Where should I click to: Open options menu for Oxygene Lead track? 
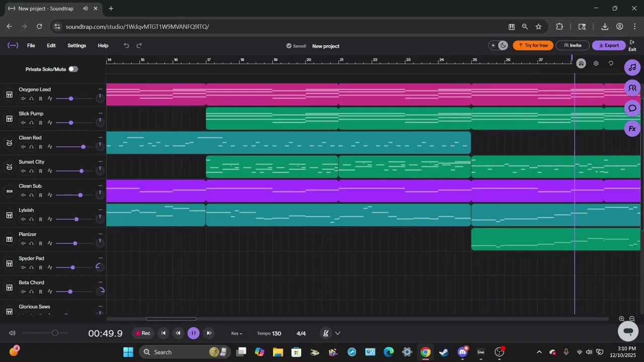click(101, 89)
